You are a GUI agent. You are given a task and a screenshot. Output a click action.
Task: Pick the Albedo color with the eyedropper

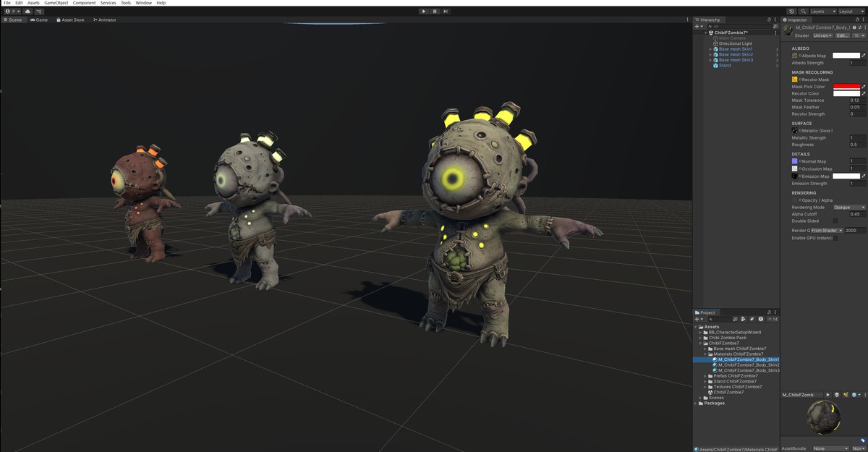click(x=863, y=55)
